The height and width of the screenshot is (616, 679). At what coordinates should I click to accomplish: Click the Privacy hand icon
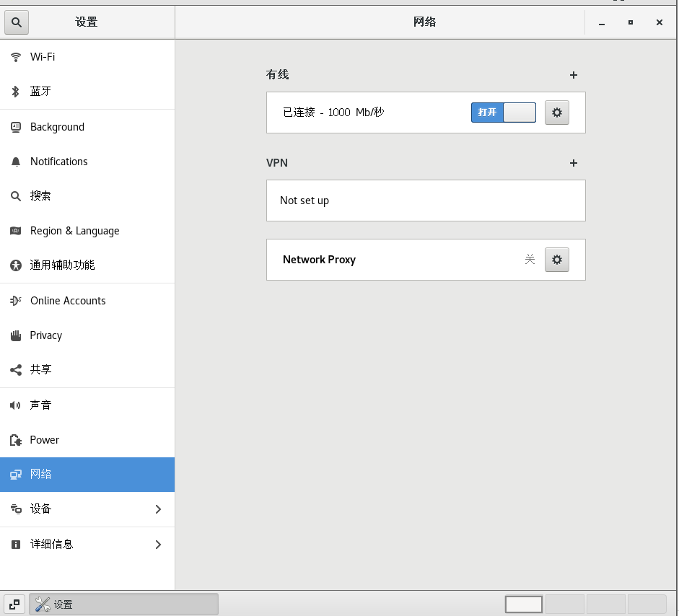pos(16,335)
